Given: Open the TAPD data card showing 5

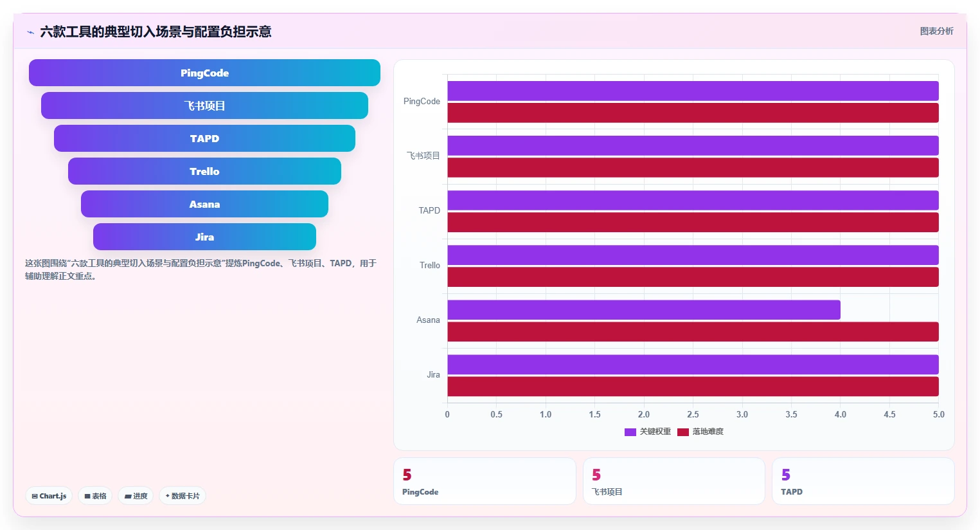Looking at the screenshot, I should tap(863, 481).
